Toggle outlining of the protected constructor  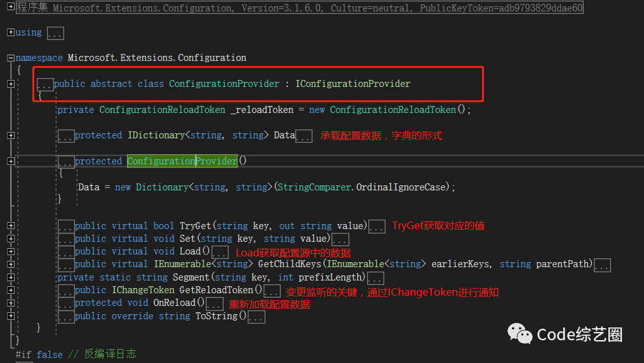11,161
